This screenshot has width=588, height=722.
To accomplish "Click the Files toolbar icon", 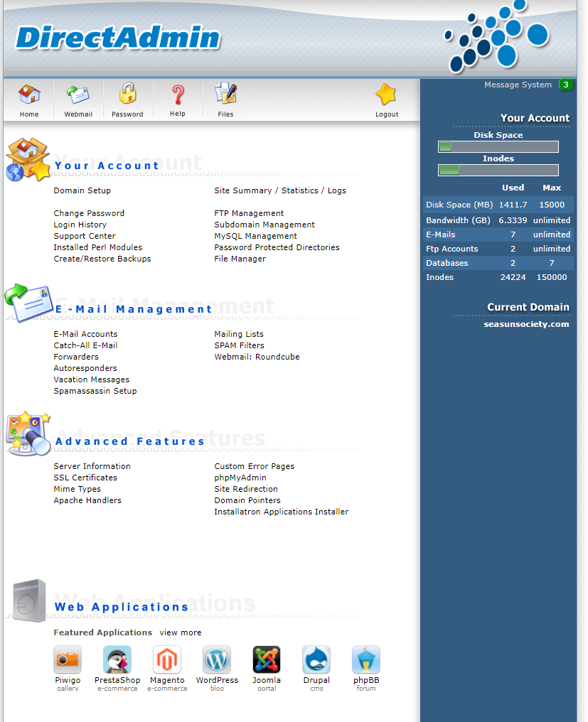I will click(x=225, y=95).
